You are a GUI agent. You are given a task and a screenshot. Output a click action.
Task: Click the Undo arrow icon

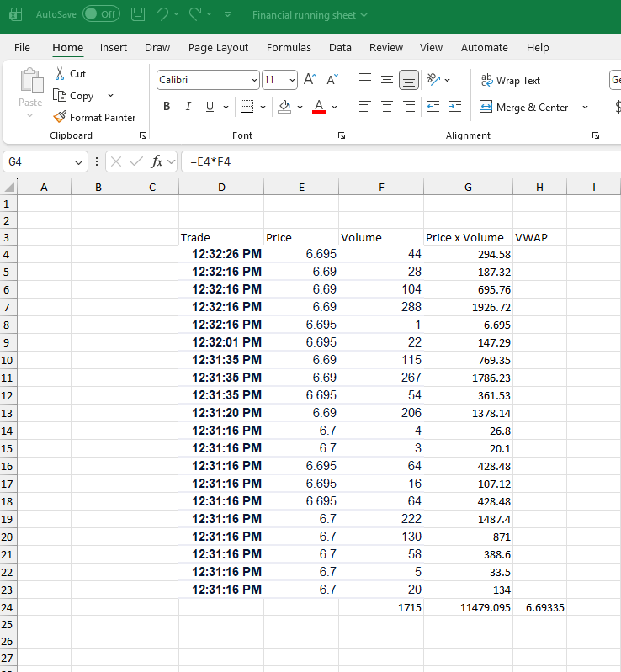[x=162, y=14]
